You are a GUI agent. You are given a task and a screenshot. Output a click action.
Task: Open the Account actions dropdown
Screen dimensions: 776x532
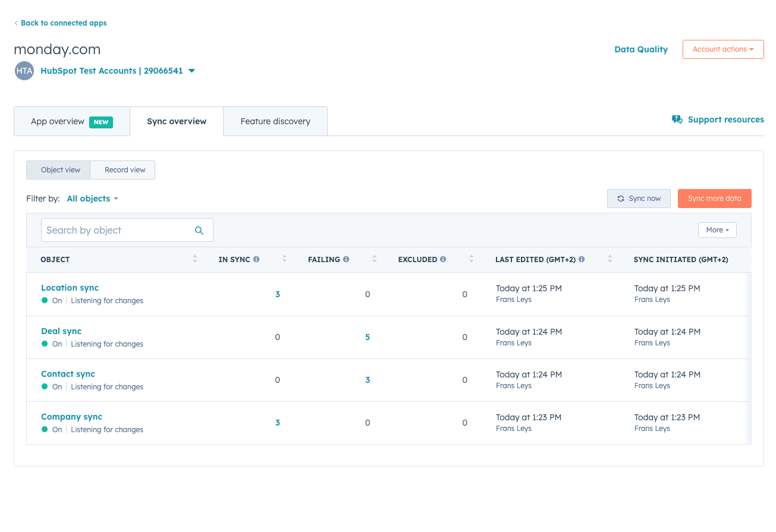point(723,49)
